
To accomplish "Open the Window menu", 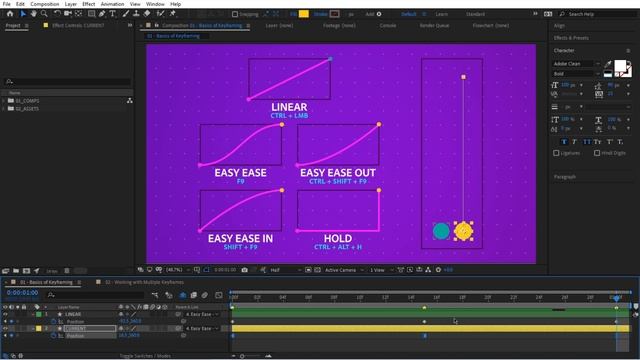I will click(155, 4).
